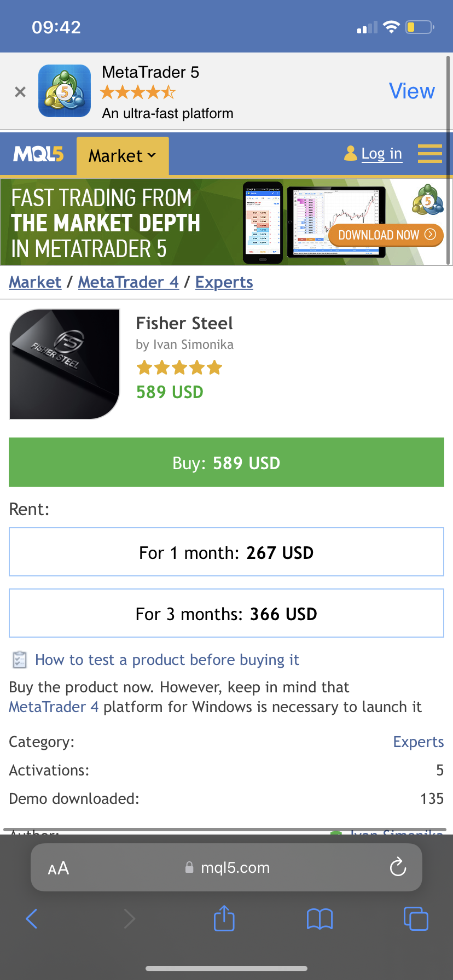Viewport: 453px width, 980px height.
Task: Tap the MetaTrader 5 app icon
Action: point(65,91)
